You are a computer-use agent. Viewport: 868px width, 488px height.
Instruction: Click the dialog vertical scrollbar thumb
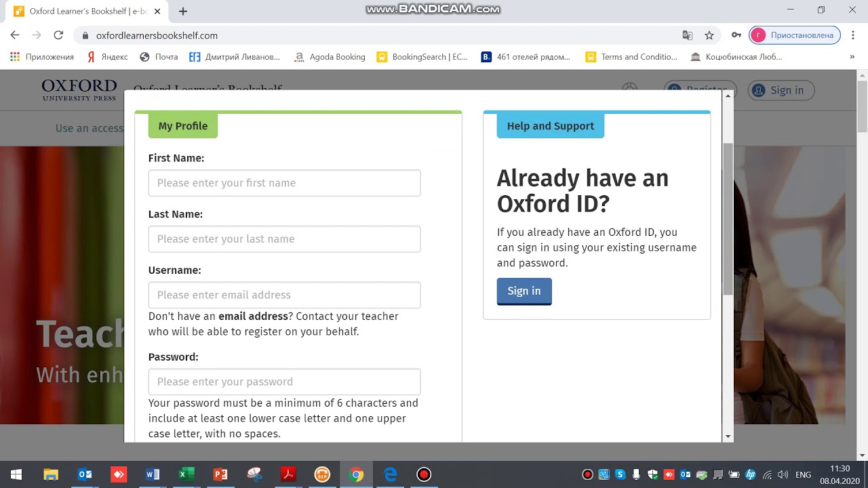(x=728, y=219)
